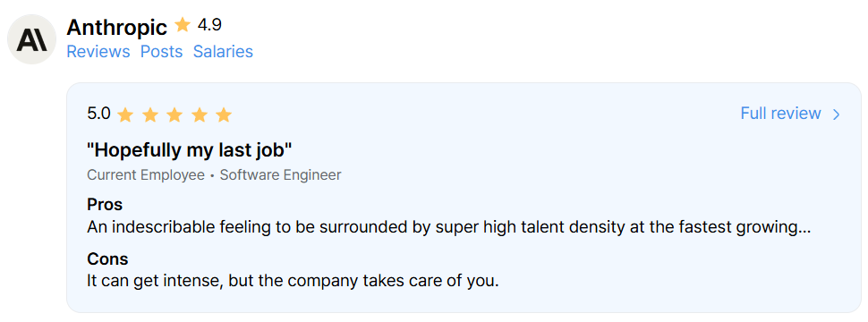868x322 pixels.
Task: Click the Anthropic company logo
Action: coord(31,39)
